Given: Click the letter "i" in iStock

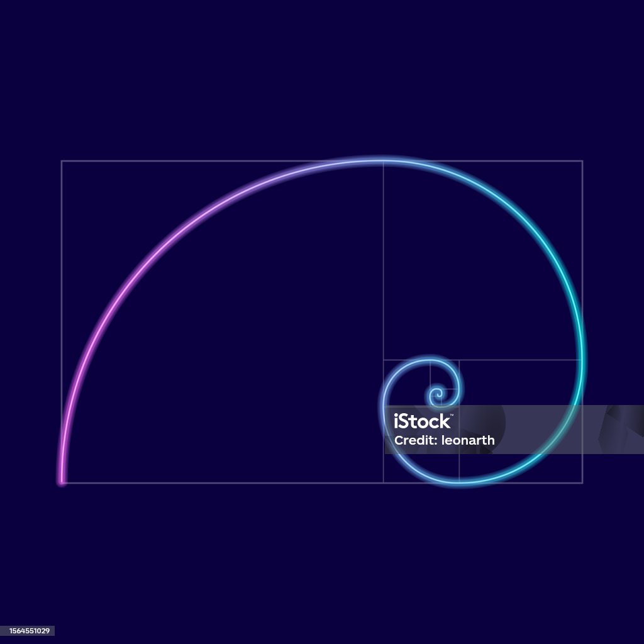Looking at the screenshot, I should pos(396,421).
